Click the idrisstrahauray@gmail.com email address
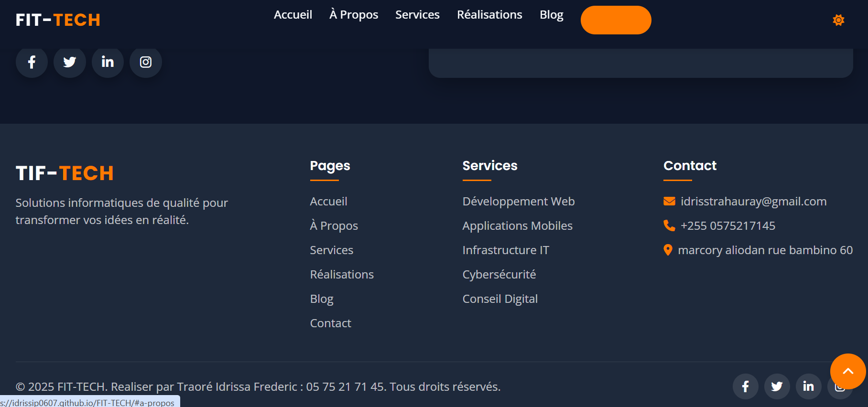868x407 pixels. click(753, 201)
